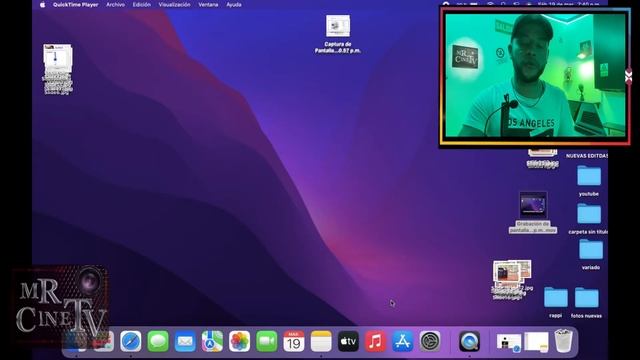
Task: Open the Visualización menu
Action: 174,5
